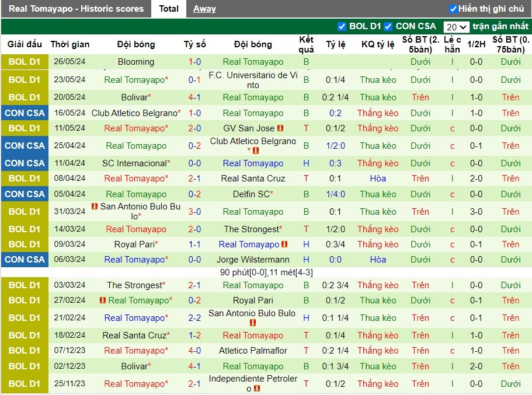Click the Giải đấu column header
532x395 pixels.
pyautogui.click(x=25, y=44)
